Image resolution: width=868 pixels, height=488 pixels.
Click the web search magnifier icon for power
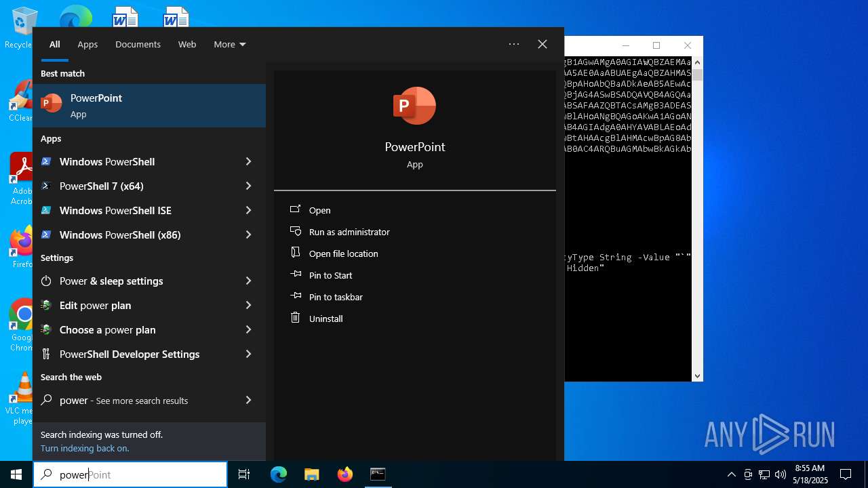(46, 400)
